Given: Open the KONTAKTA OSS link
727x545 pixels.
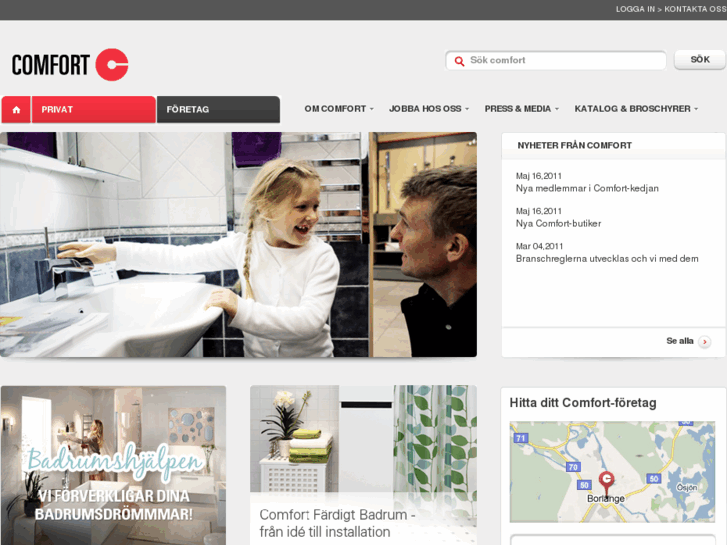Looking at the screenshot, I should point(695,9).
